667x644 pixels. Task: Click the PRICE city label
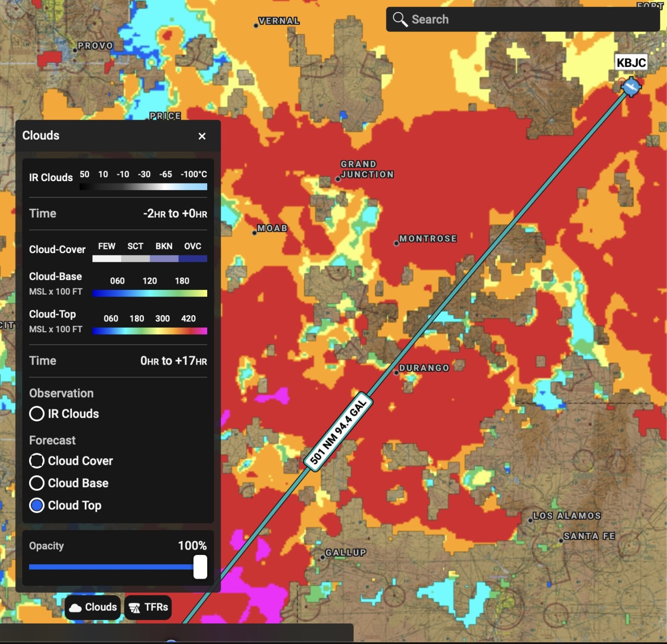coord(165,116)
